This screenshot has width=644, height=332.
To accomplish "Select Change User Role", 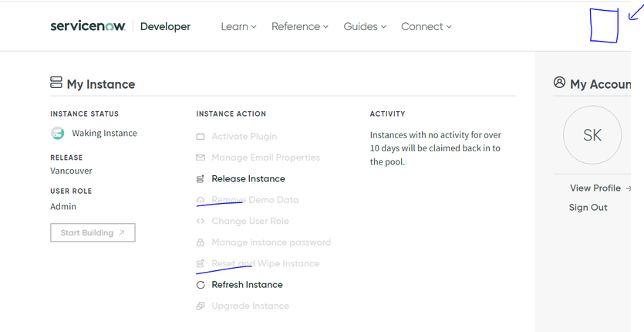I will coord(250,221).
